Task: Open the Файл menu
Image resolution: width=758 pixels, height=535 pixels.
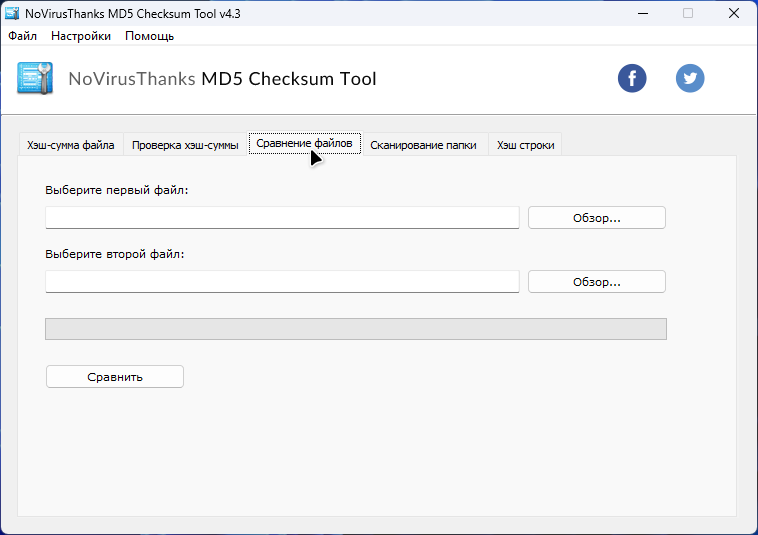Action: pyautogui.click(x=22, y=36)
